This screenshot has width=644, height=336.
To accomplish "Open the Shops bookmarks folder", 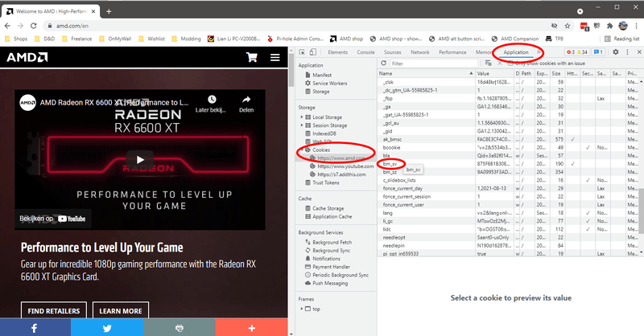I will [x=15, y=39].
